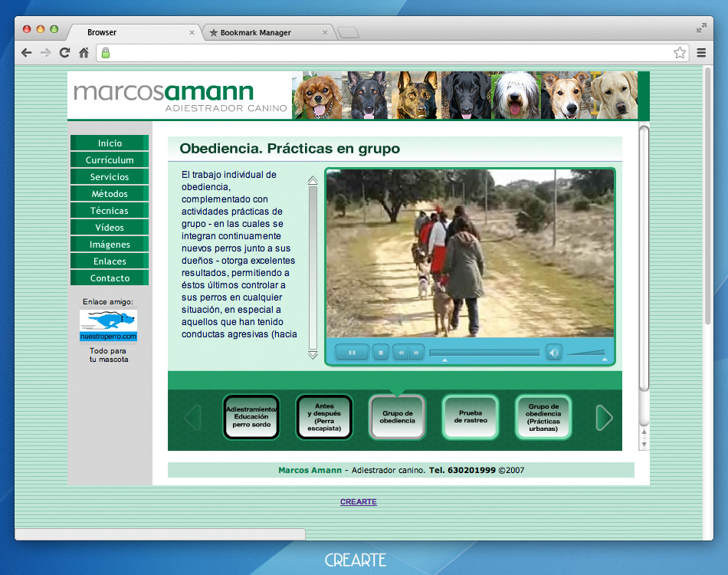This screenshot has width=728, height=575.
Task: Open the Vídeos menu item
Action: (x=110, y=227)
